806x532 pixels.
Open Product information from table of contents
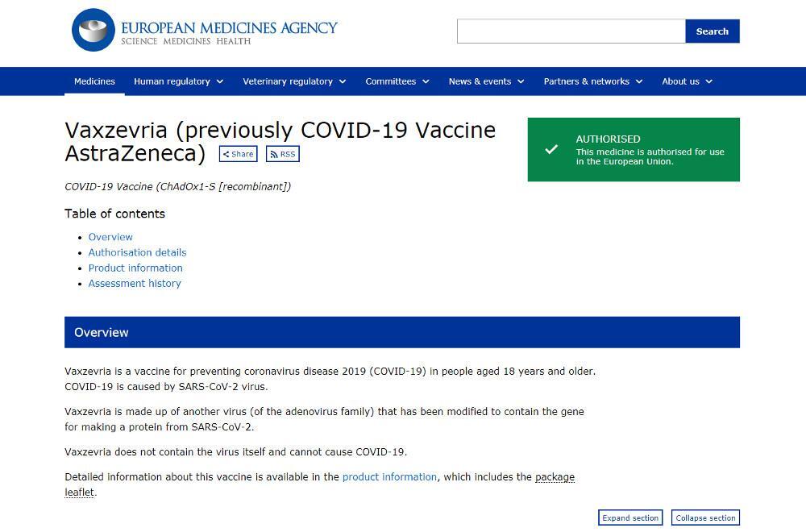(x=135, y=268)
